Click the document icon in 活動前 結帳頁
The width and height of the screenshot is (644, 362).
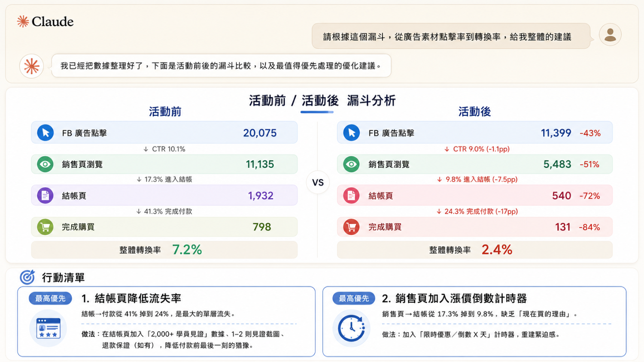(45, 196)
